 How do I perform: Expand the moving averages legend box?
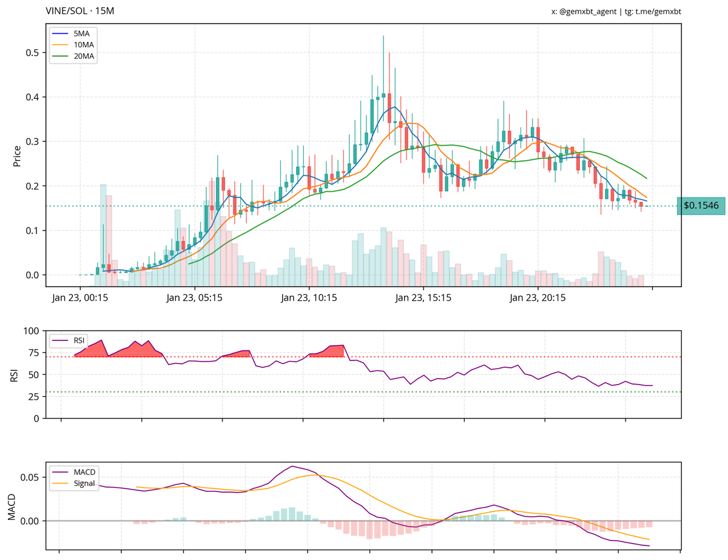72,46
